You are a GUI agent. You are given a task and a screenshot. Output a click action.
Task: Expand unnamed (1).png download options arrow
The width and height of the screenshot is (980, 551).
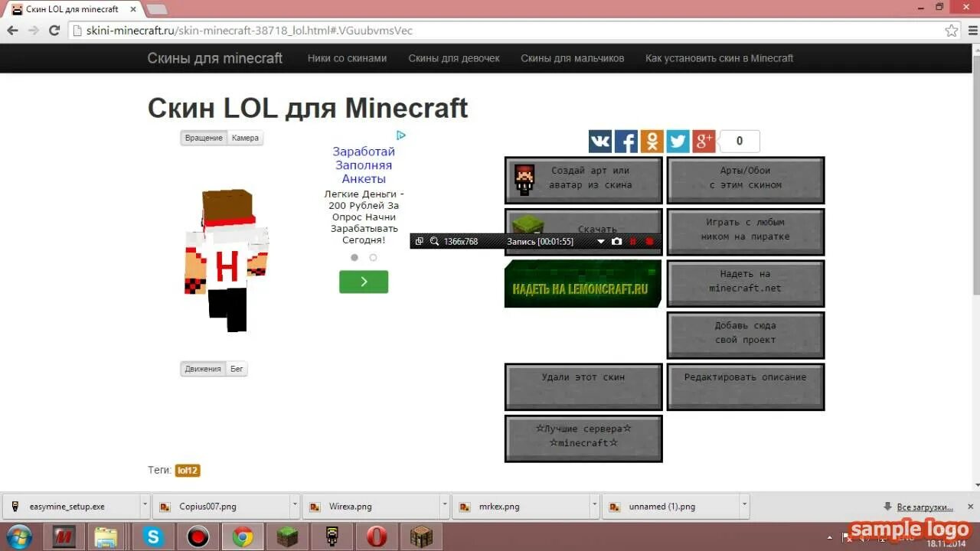(x=745, y=507)
